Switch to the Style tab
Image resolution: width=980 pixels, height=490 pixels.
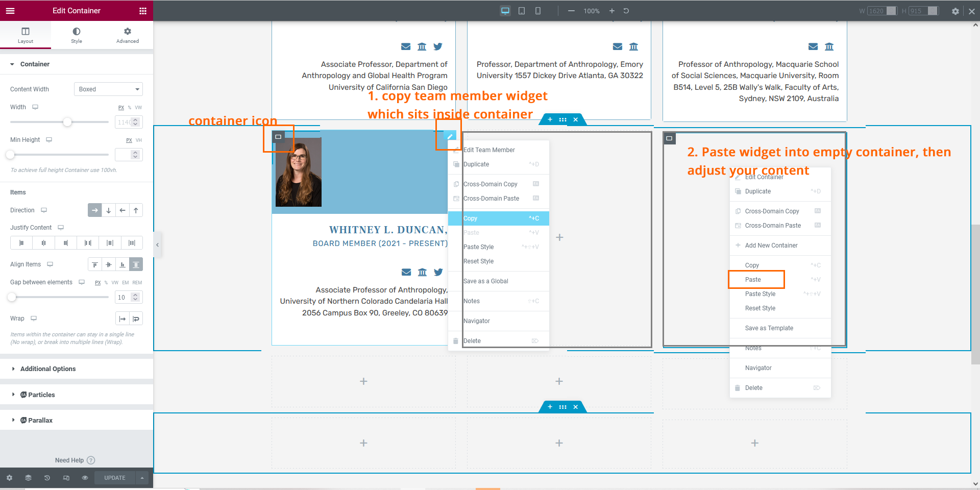pyautogui.click(x=77, y=35)
